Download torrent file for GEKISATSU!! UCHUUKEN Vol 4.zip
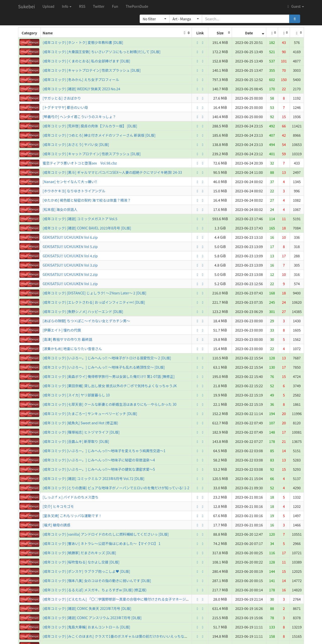This screenshot has height=644, width=322. click(x=197, y=256)
